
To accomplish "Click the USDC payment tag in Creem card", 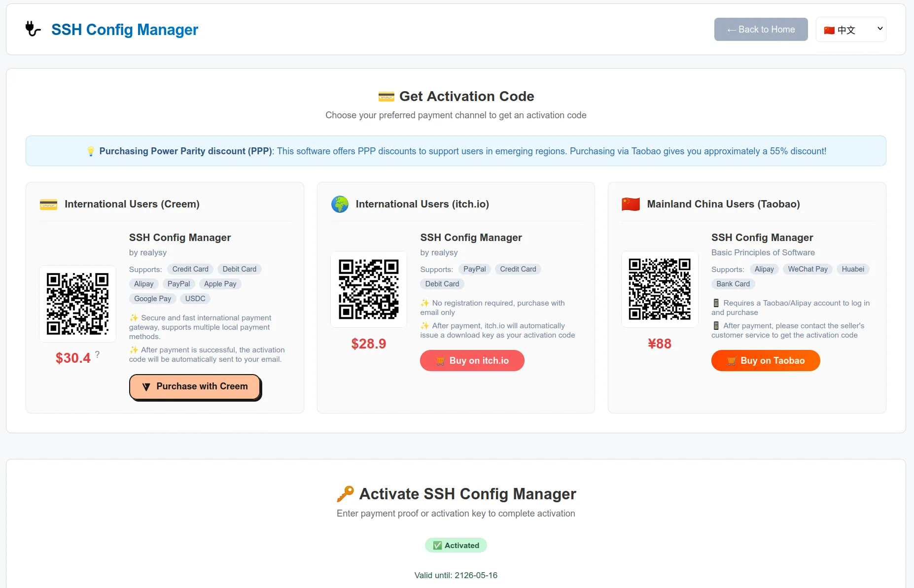I will [195, 299].
